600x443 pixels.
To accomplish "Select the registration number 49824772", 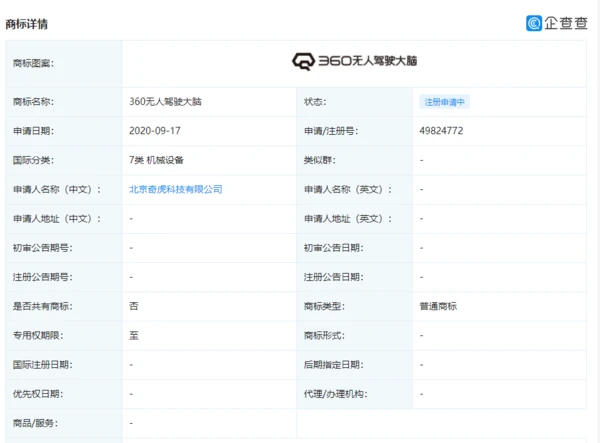I will point(442,131).
